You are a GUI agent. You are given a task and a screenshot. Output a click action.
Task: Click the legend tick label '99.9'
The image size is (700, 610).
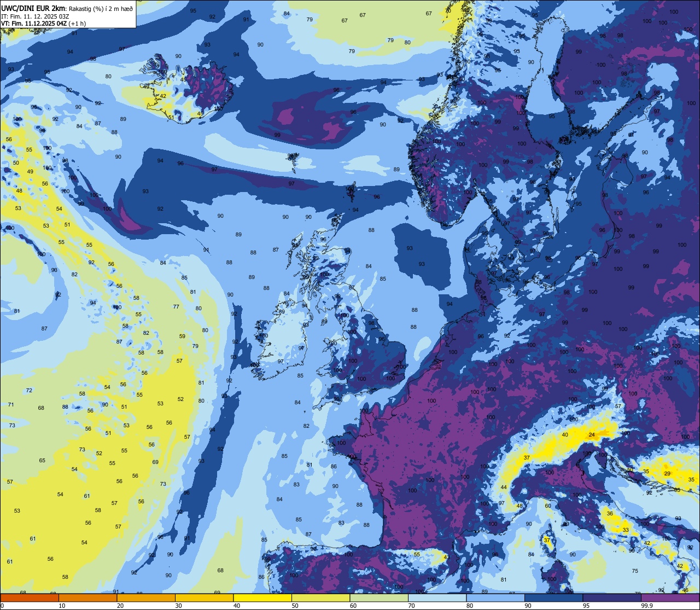point(647,606)
